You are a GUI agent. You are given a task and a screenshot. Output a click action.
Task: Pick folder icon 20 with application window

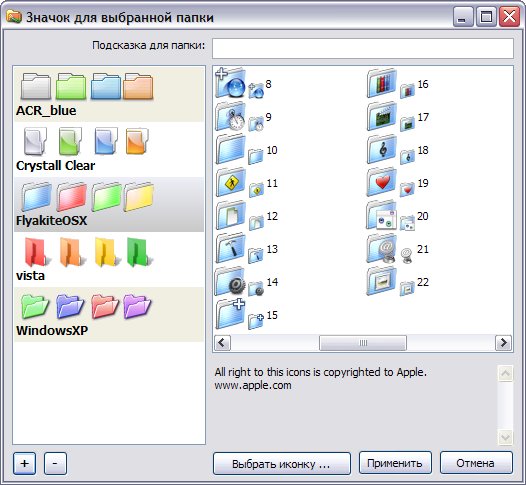click(382, 215)
